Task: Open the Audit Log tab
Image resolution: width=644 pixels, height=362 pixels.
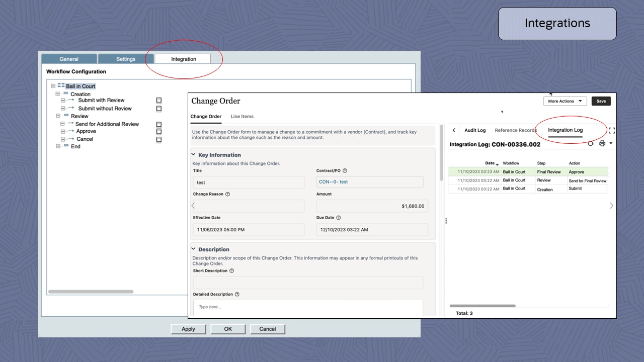Action: pyautogui.click(x=475, y=130)
